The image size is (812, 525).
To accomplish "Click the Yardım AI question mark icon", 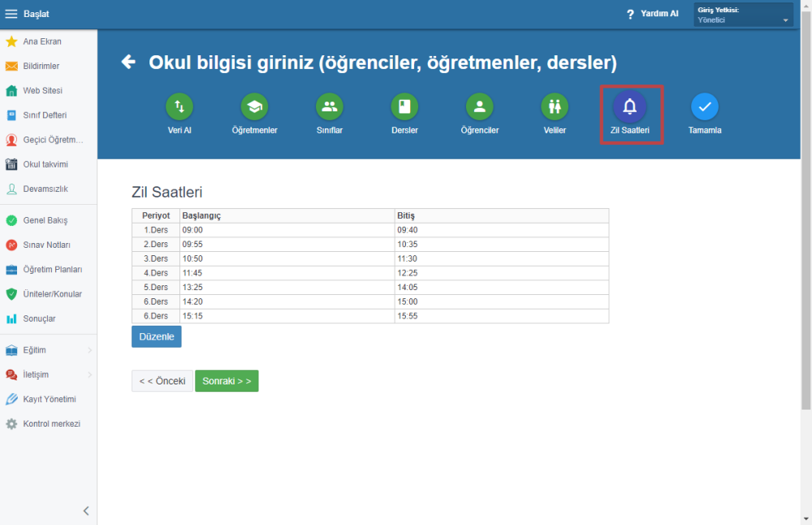I will pyautogui.click(x=630, y=14).
